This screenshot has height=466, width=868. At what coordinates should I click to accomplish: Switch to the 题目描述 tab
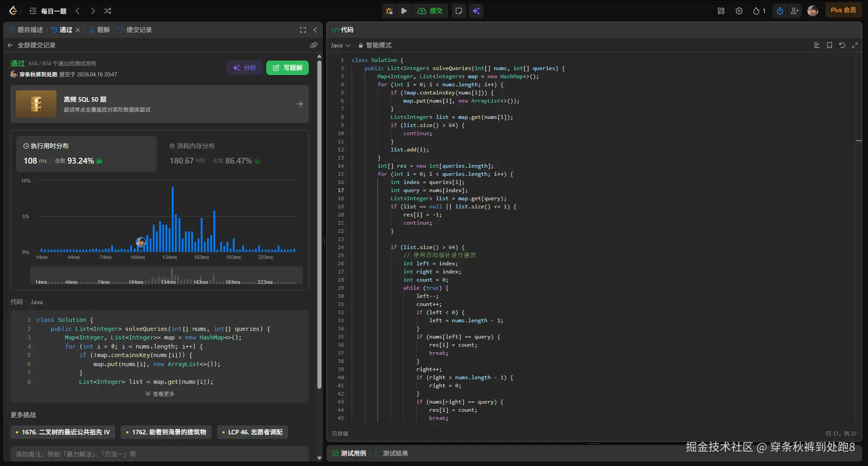click(26, 30)
